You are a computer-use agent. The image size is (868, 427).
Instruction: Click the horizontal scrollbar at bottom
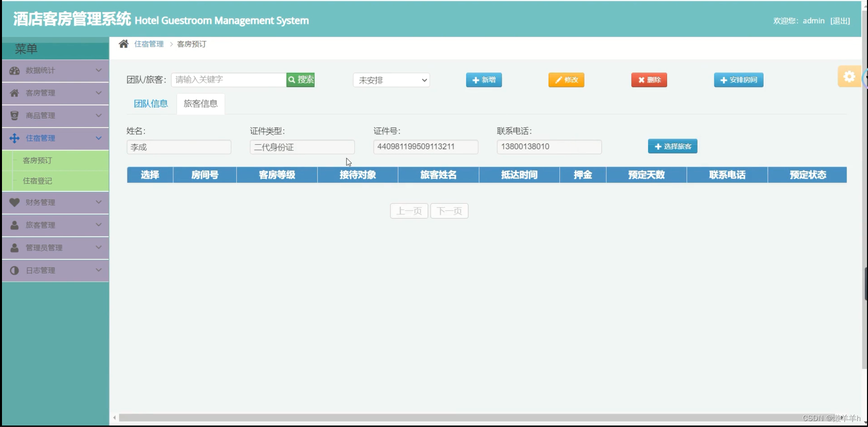[x=481, y=418]
